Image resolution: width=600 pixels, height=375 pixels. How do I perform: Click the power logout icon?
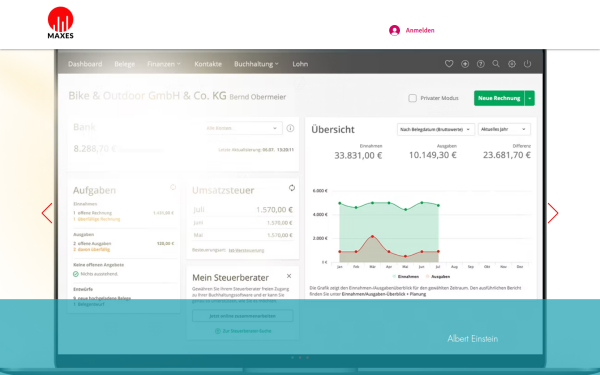(527, 64)
